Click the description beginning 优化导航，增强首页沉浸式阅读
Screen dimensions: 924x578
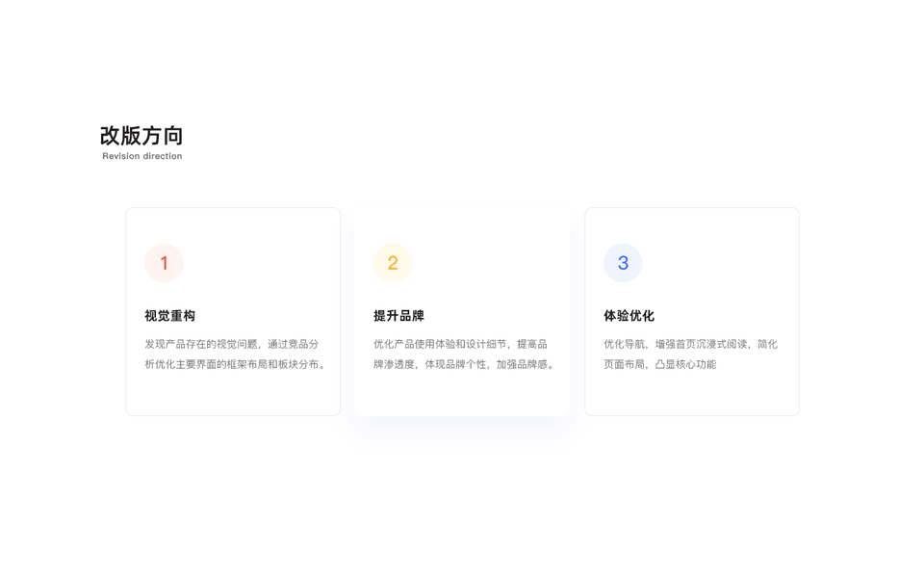click(691, 354)
